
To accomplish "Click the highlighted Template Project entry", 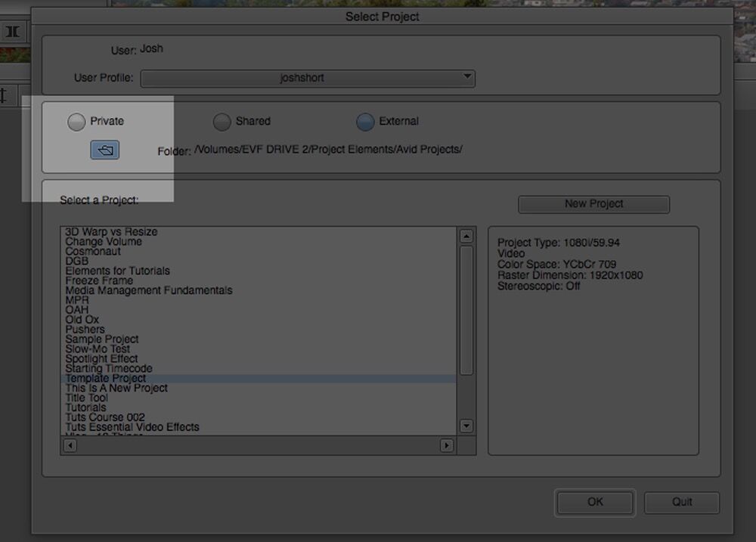I will coord(105,378).
